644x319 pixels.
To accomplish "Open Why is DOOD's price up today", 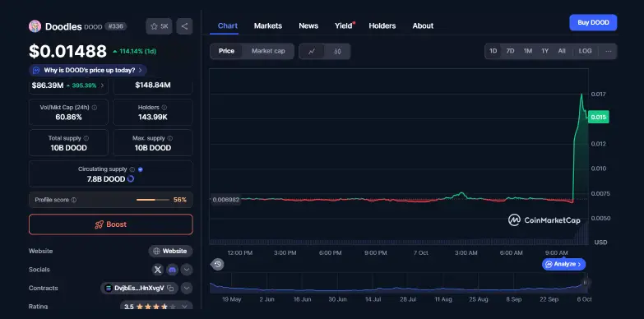I will 88,70.
